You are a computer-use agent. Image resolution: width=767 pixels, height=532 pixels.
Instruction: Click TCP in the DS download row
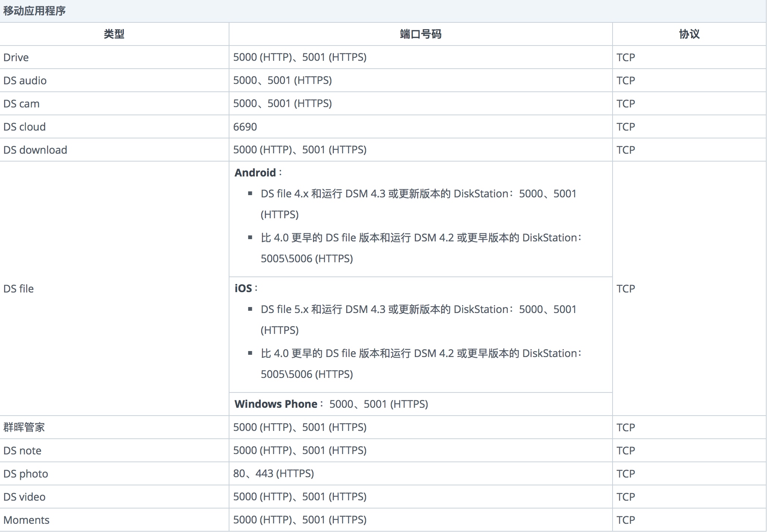point(626,150)
